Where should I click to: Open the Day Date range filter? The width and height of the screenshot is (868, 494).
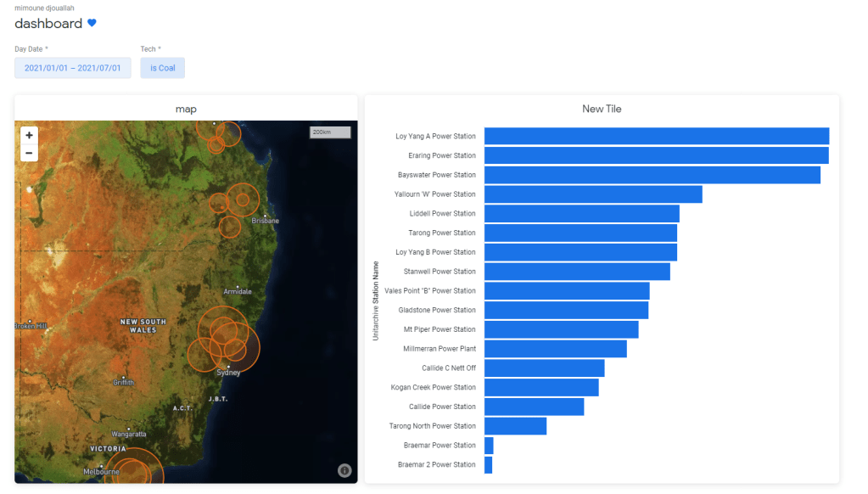(73, 68)
